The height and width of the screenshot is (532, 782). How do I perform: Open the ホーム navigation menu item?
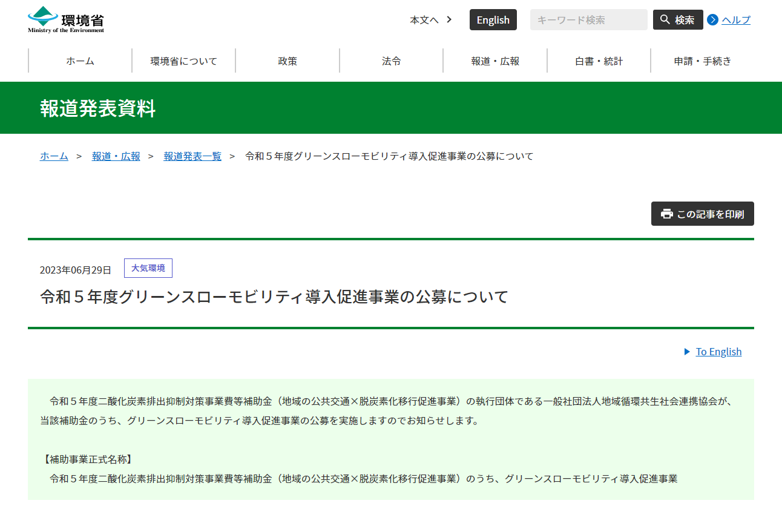[x=80, y=61]
